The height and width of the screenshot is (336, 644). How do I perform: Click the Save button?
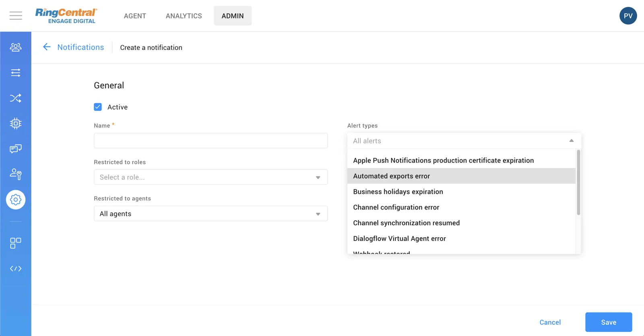pyautogui.click(x=608, y=322)
